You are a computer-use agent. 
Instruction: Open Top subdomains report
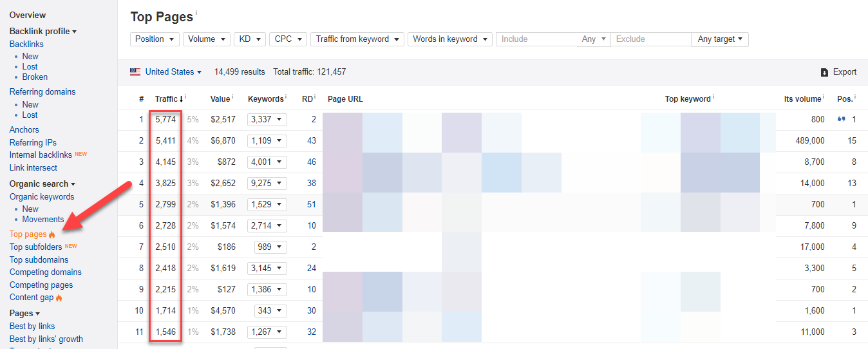point(39,260)
